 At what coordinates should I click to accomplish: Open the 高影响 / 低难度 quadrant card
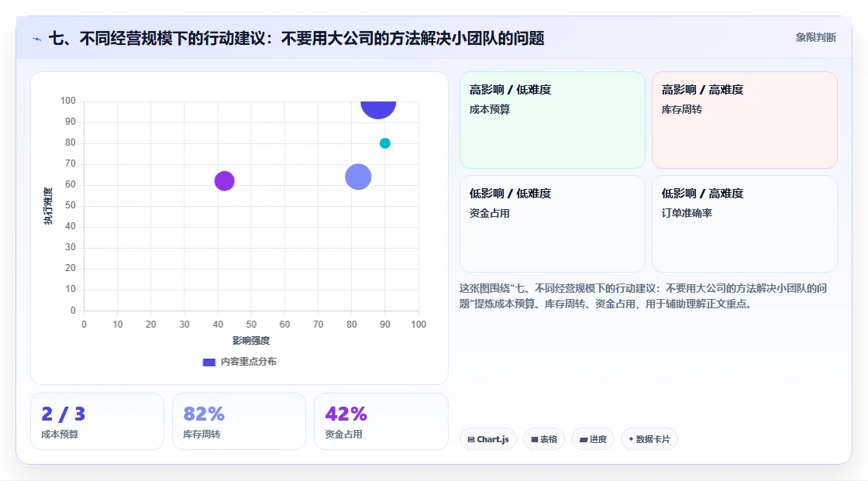[x=553, y=120]
